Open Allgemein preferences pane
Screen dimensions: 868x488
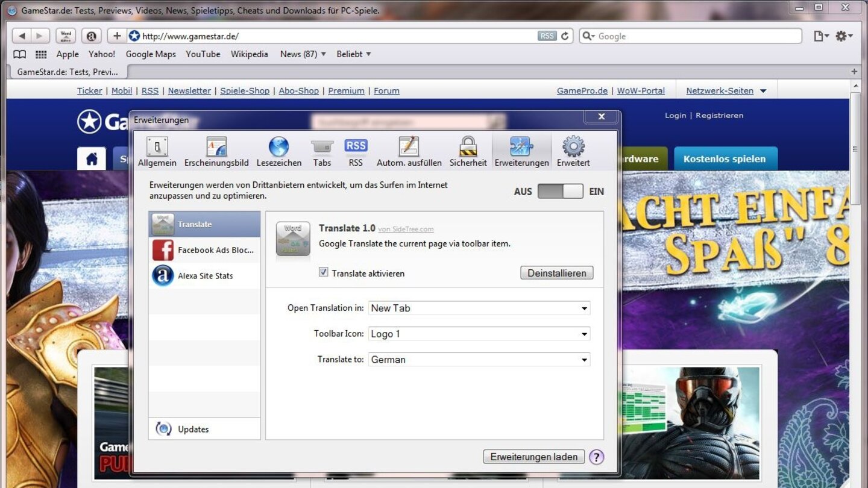point(157,151)
